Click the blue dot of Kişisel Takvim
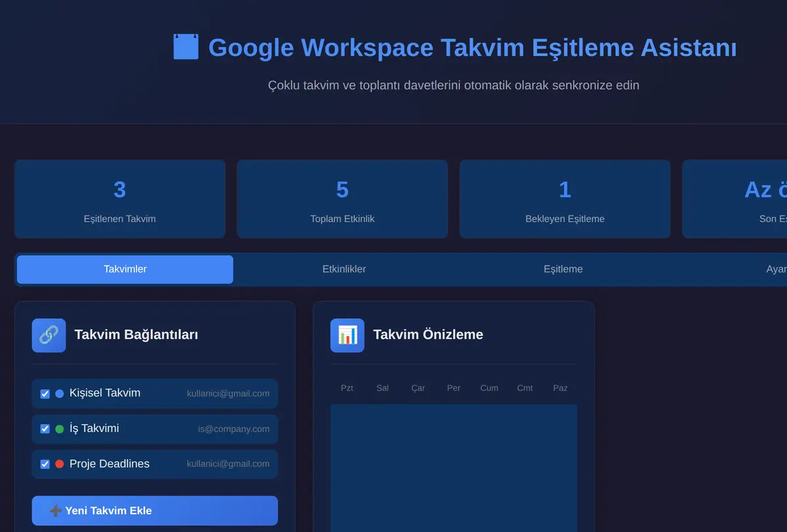Screen dimensions: 787x532 pos(60,394)
